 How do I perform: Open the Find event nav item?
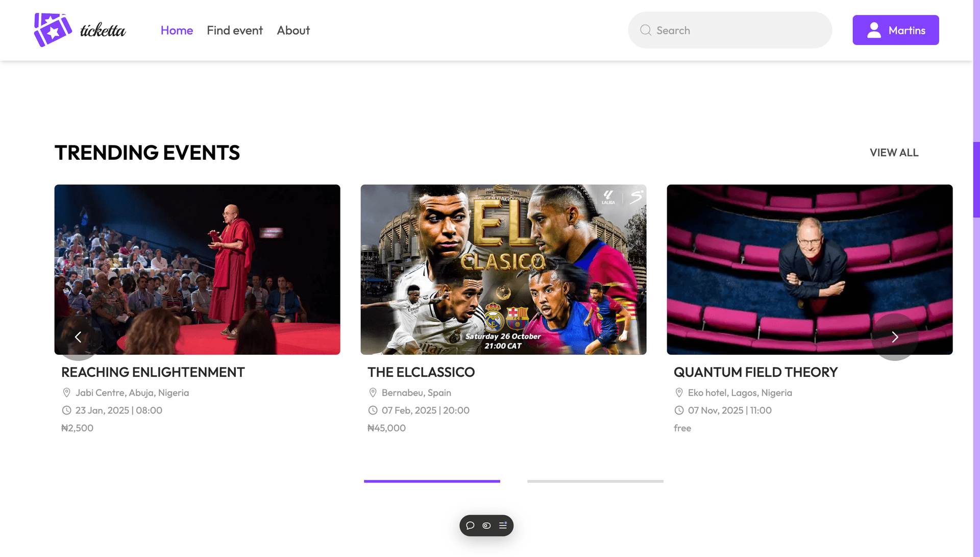tap(235, 30)
